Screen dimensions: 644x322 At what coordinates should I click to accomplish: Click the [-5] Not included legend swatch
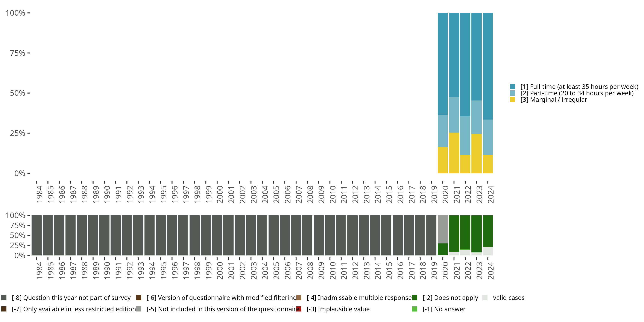tap(138, 309)
